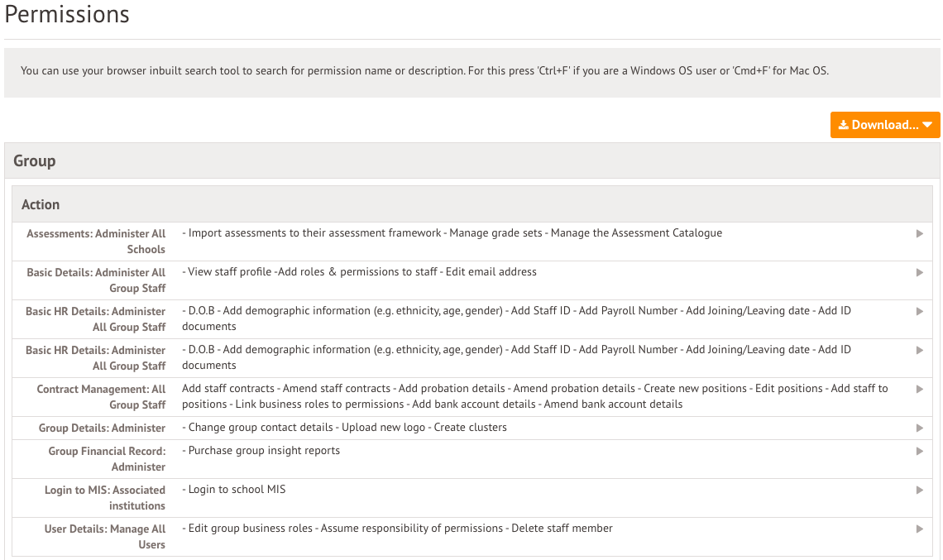
Task: Select the Group Details: Administer permission name
Action: click(x=102, y=428)
